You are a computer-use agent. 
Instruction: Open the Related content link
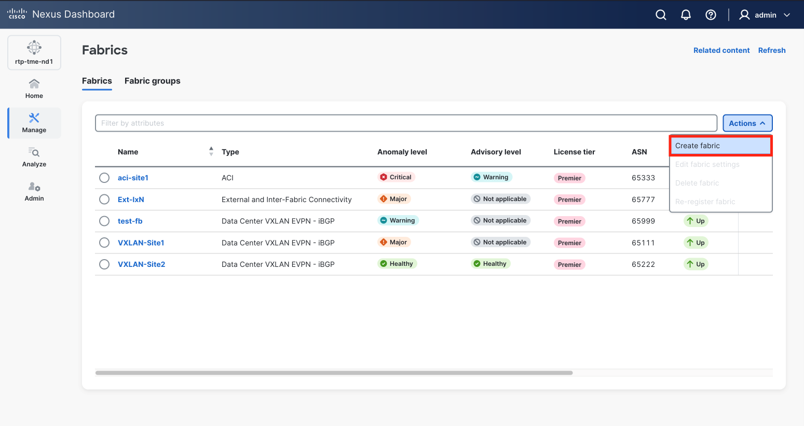point(721,50)
